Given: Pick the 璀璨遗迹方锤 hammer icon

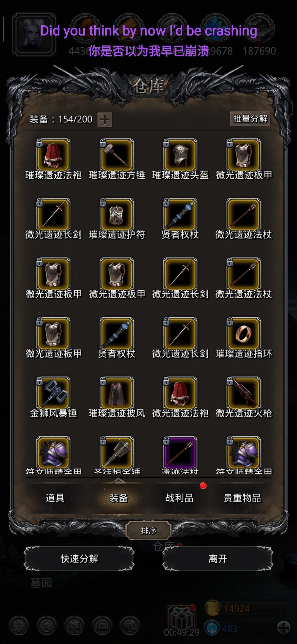Looking at the screenshot, I should (x=117, y=155).
